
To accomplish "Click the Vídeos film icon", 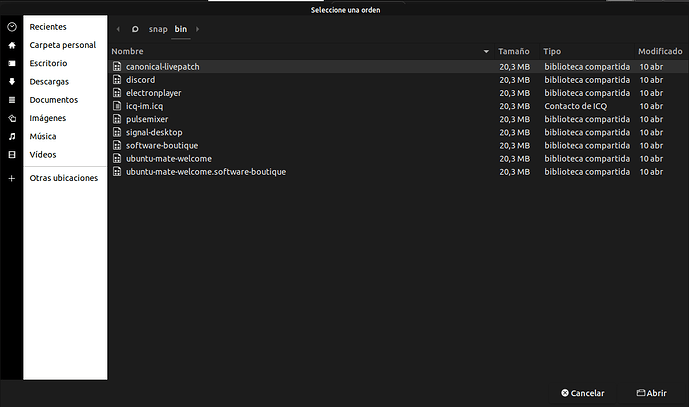I will (12, 155).
